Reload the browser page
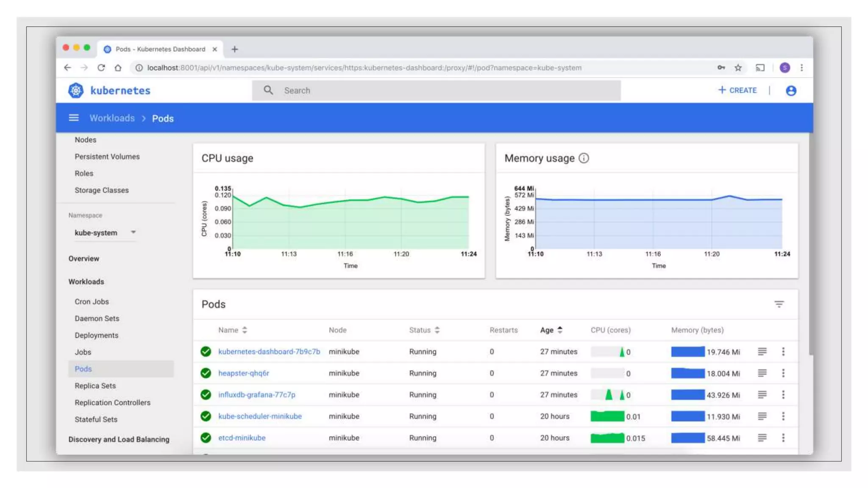 101,68
